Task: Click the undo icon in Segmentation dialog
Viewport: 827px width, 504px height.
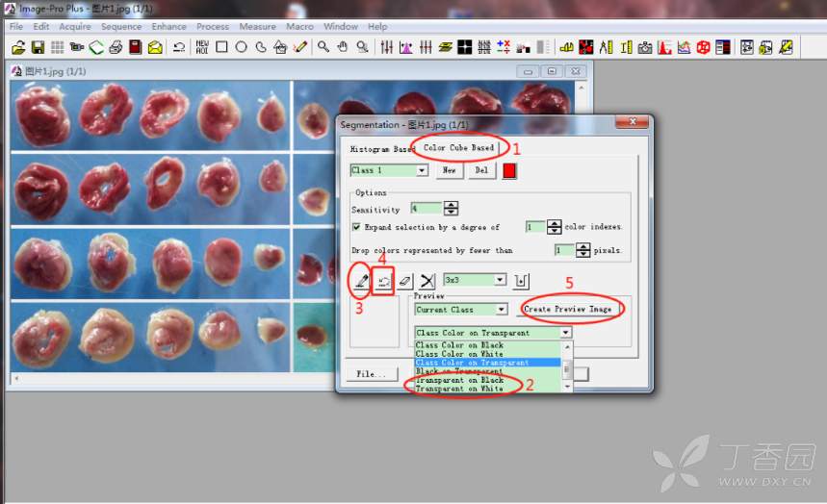Action: [x=383, y=281]
